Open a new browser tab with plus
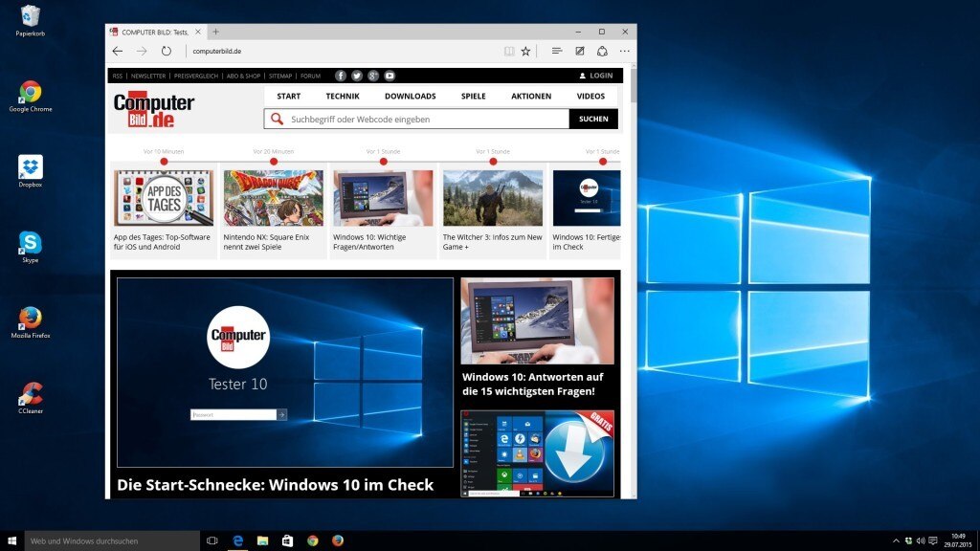The width and height of the screenshot is (980, 551). point(215,32)
